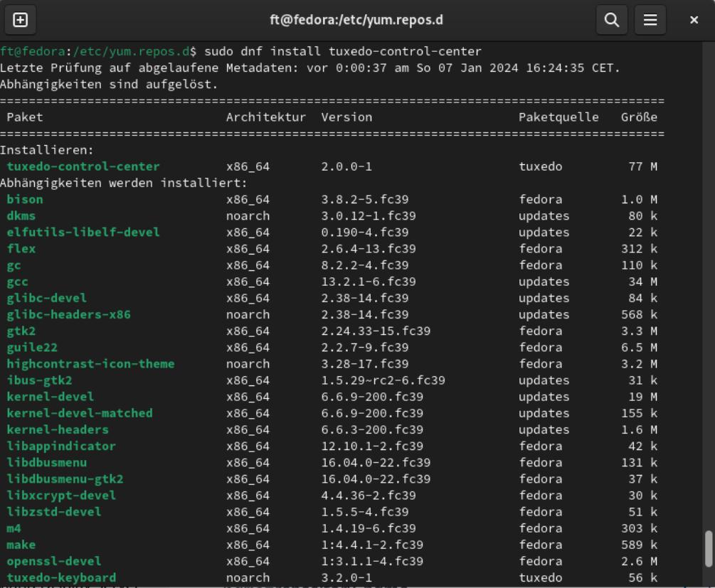This screenshot has height=588, width=715.
Task: Click the ibus-gtk2 package name
Action: 39,380
